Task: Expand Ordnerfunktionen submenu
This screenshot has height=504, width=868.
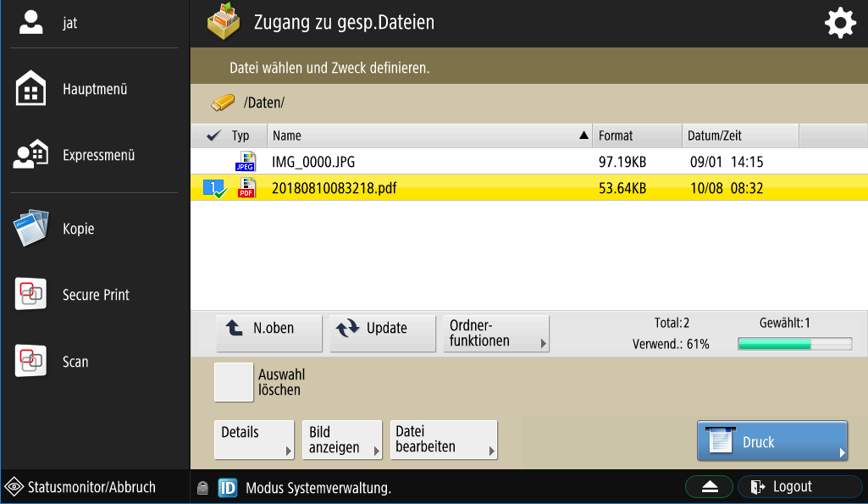Action: [495, 334]
